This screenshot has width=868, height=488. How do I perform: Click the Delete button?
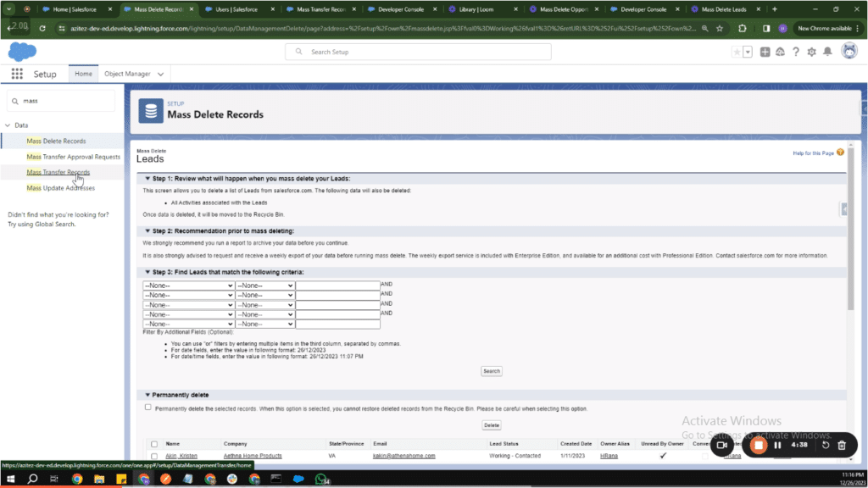pyautogui.click(x=492, y=425)
